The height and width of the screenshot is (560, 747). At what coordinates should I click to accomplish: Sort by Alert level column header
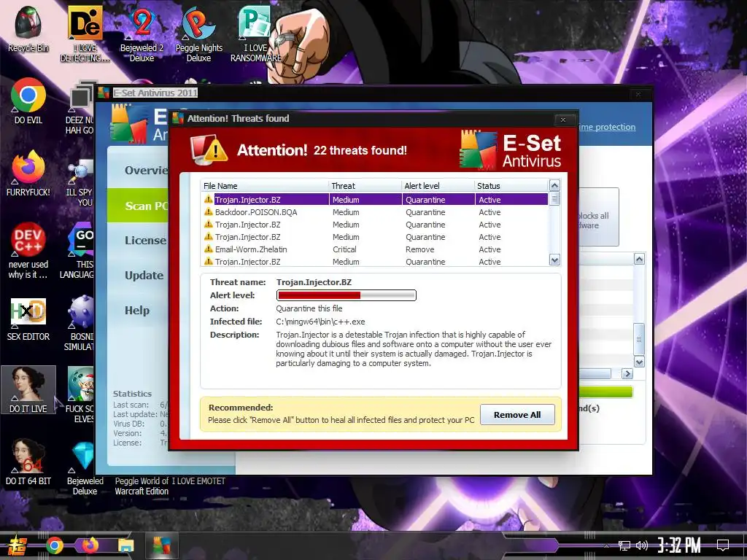pos(438,186)
